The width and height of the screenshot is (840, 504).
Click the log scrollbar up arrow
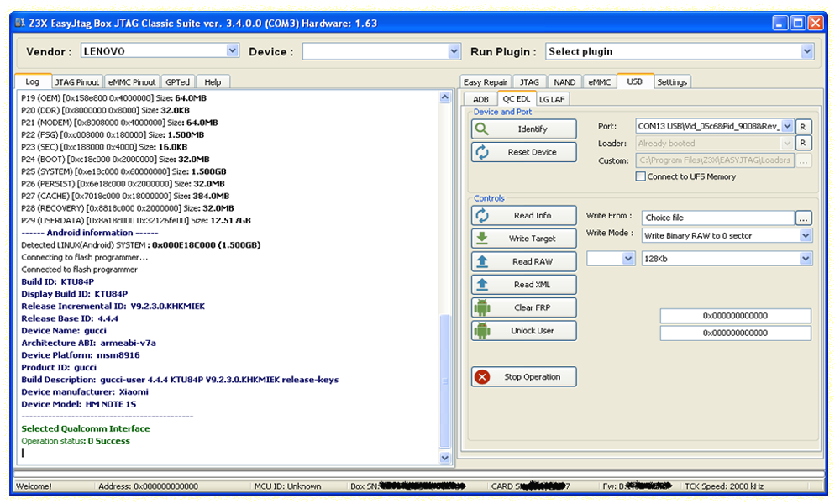444,97
